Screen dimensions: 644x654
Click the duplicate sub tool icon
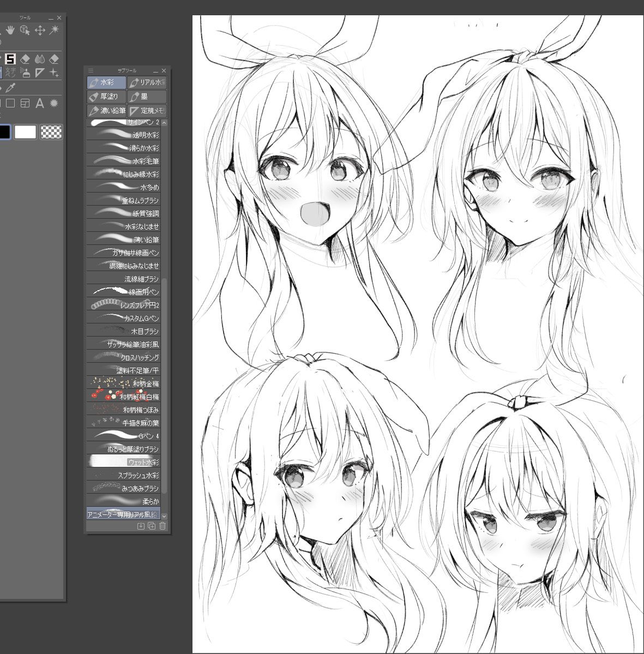click(152, 526)
